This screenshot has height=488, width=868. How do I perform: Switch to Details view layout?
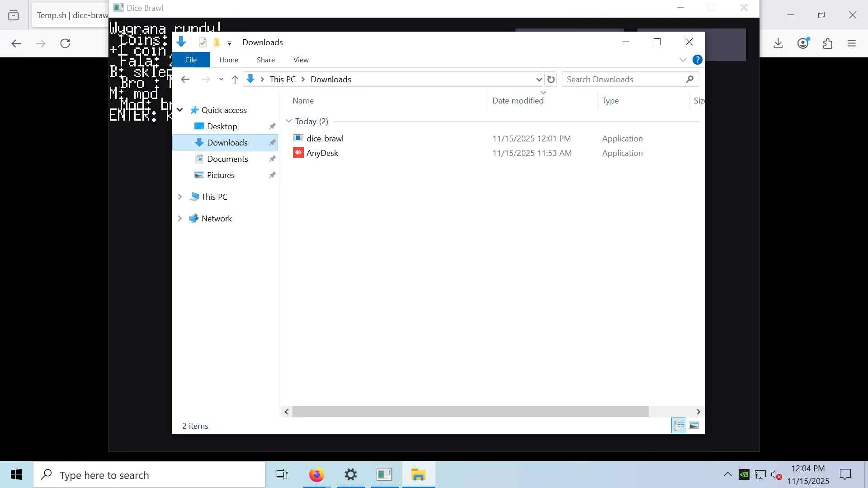pyautogui.click(x=679, y=426)
